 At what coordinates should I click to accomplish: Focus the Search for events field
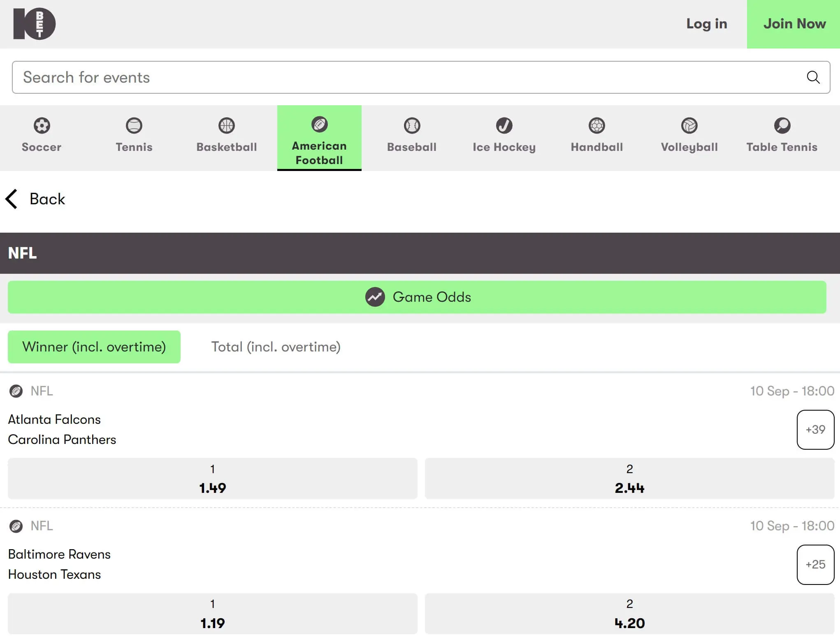[x=407, y=77]
